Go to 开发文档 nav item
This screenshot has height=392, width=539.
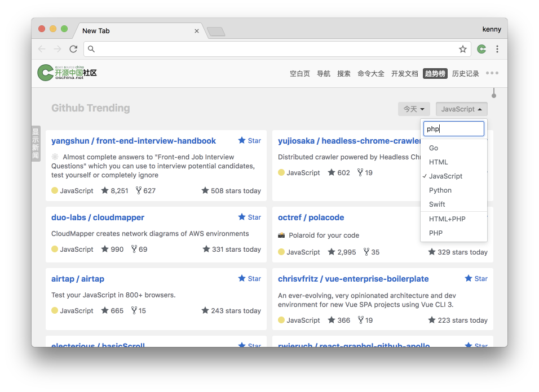405,73
